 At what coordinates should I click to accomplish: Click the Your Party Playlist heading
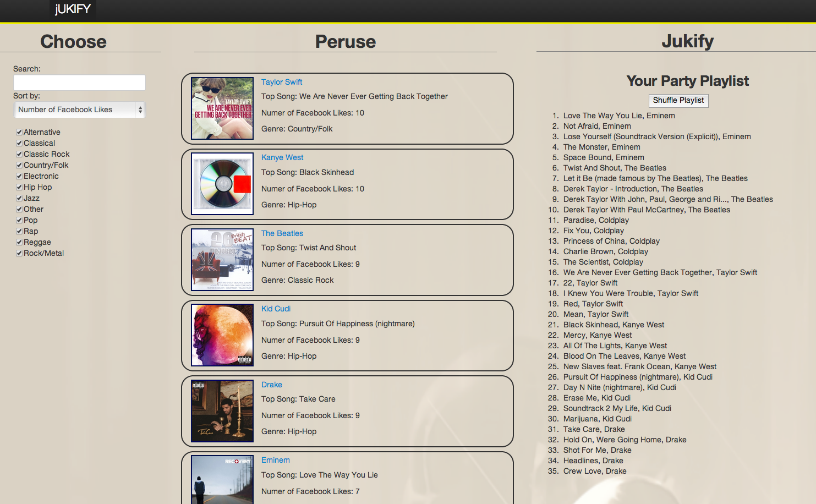pyautogui.click(x=687, y=81)
